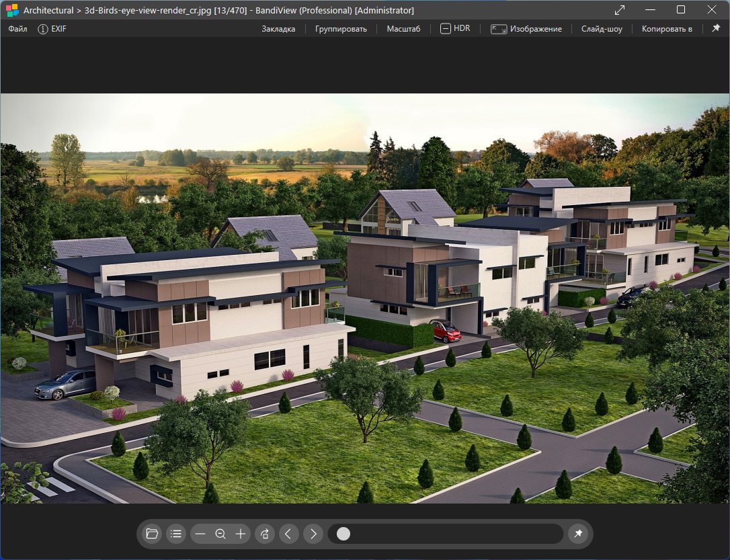Click Копировать в button
This screenshot has width=730, height=560.
tap(667, 29)
